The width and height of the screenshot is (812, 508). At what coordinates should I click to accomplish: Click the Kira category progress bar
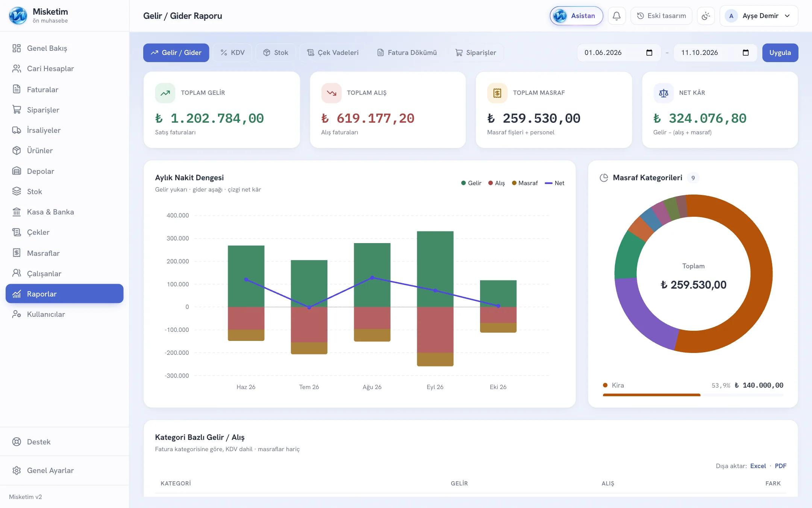coord(693,395)
